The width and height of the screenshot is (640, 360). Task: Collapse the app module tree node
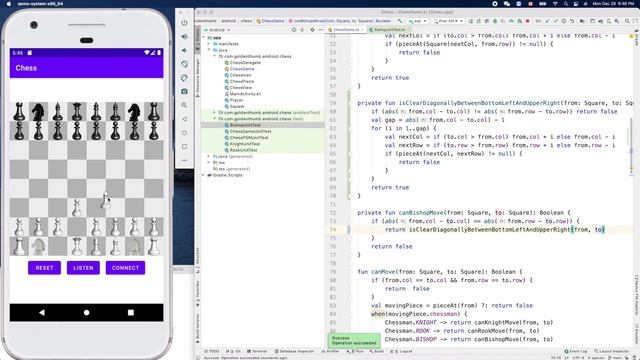pyautogui.click(x=204, y=38)
